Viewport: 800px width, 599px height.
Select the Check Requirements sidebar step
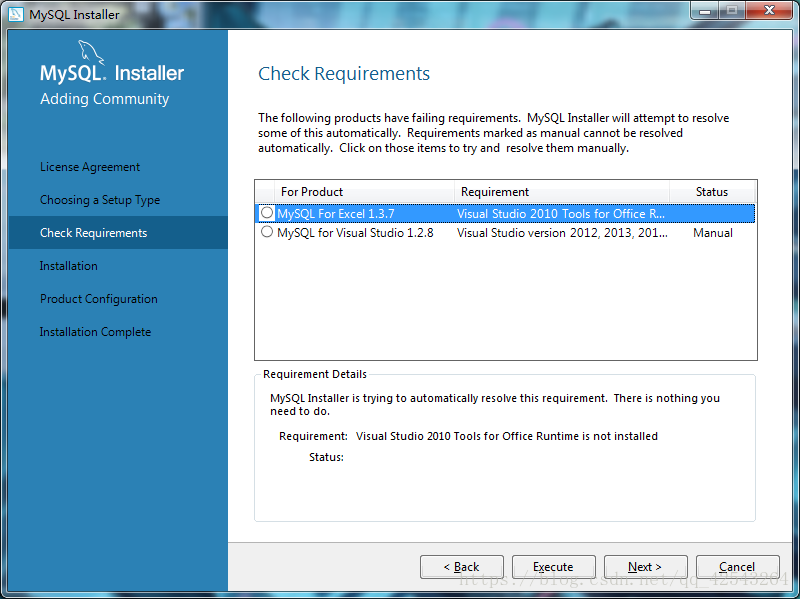point(118,233)
